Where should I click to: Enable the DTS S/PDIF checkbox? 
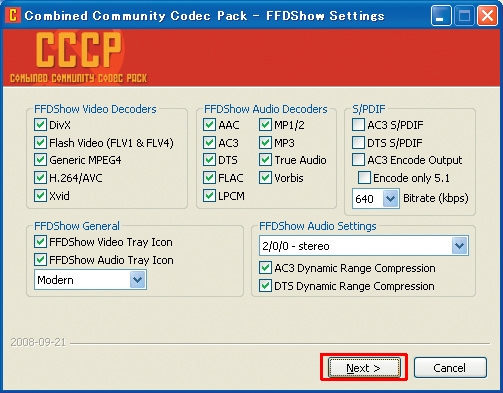pyautogui.click(x=358, y=143)
